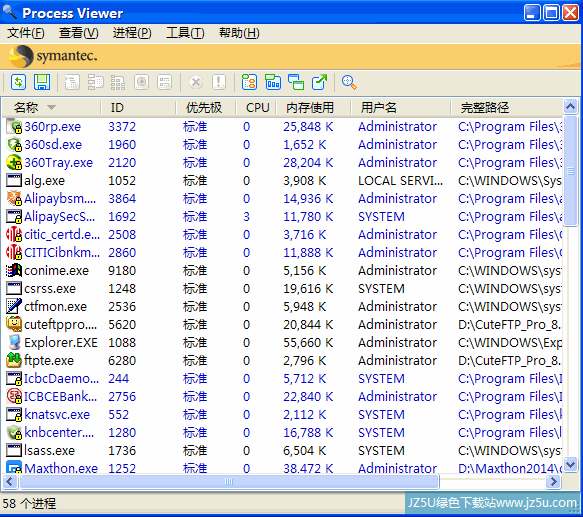The height and width of the screenshot is (517, 583).
Task: Click the horizontal scrollbar right arrow
Action: pos(554,482)
